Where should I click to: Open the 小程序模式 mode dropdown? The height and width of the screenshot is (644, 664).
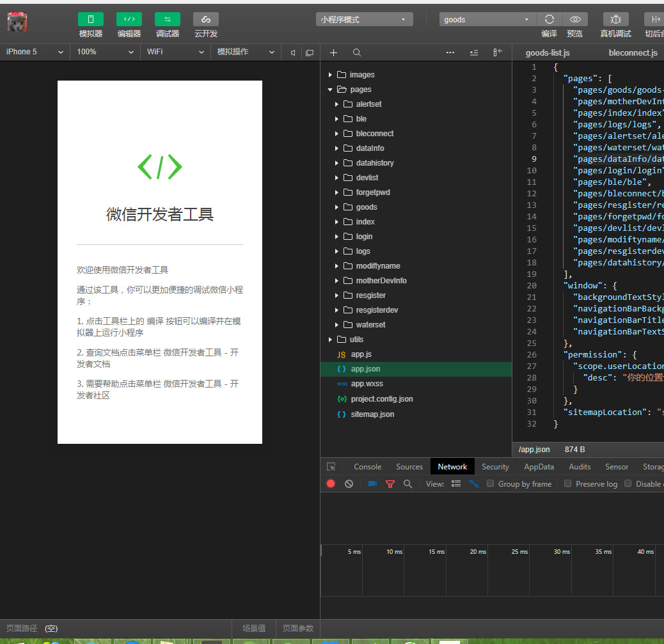[364, 19]
